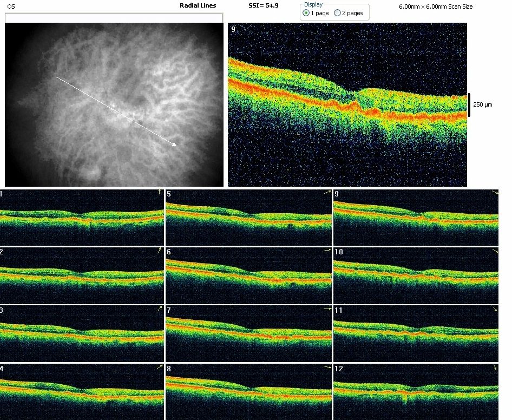
Task: Open radial scan thumbnail 11
Action: point(416,333)
